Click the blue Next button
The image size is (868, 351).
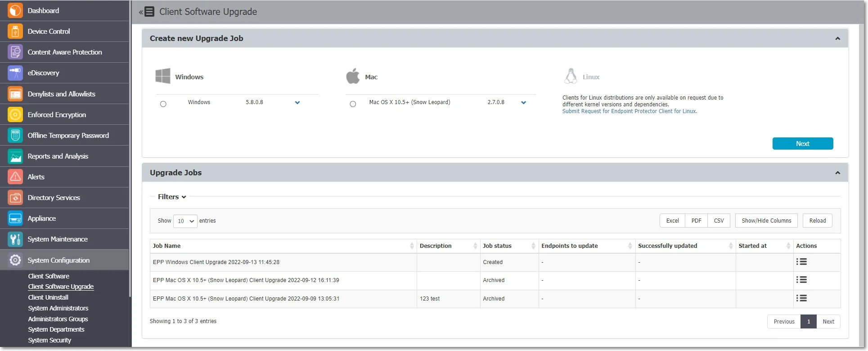pos(803,143)
